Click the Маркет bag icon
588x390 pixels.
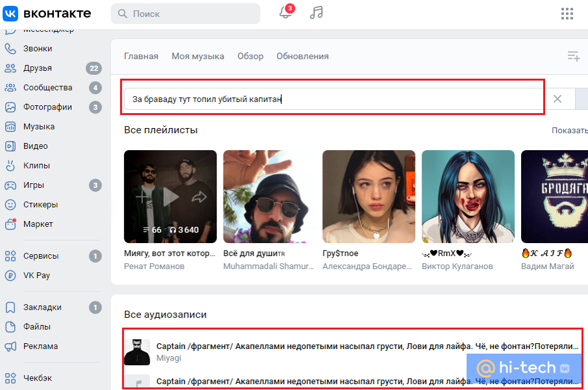click(10, 224)
